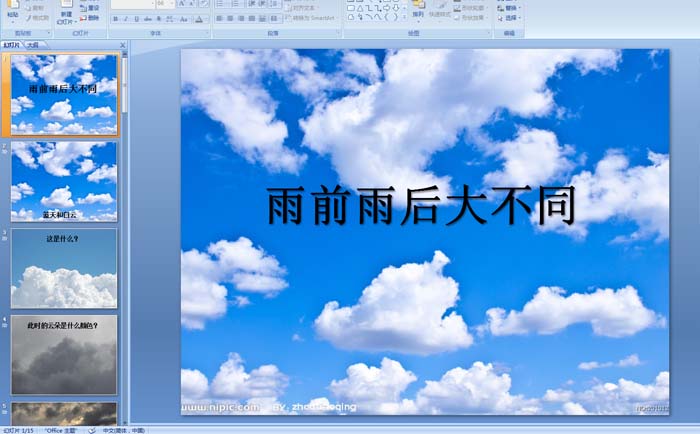Select the down arrow shape
Viewport: 700px width, 434px height.
click(x=396, y=8)
